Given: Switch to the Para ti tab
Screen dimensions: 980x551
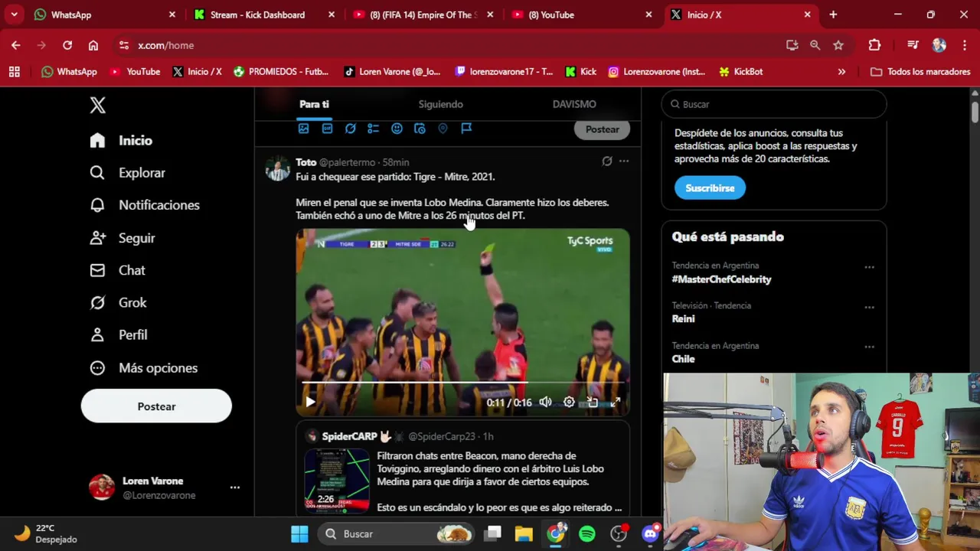Looking at the screenshot, I should coord(314,104).
